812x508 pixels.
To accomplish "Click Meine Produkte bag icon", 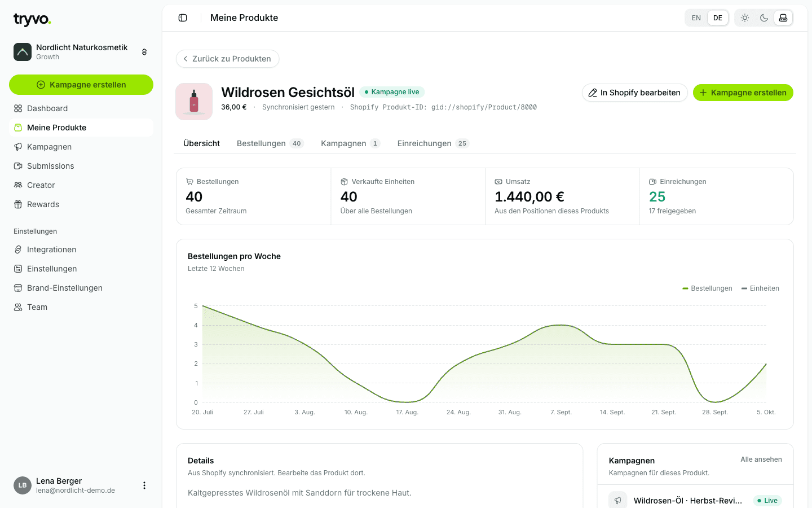I will pyautogui.click(x=18, y=128).
